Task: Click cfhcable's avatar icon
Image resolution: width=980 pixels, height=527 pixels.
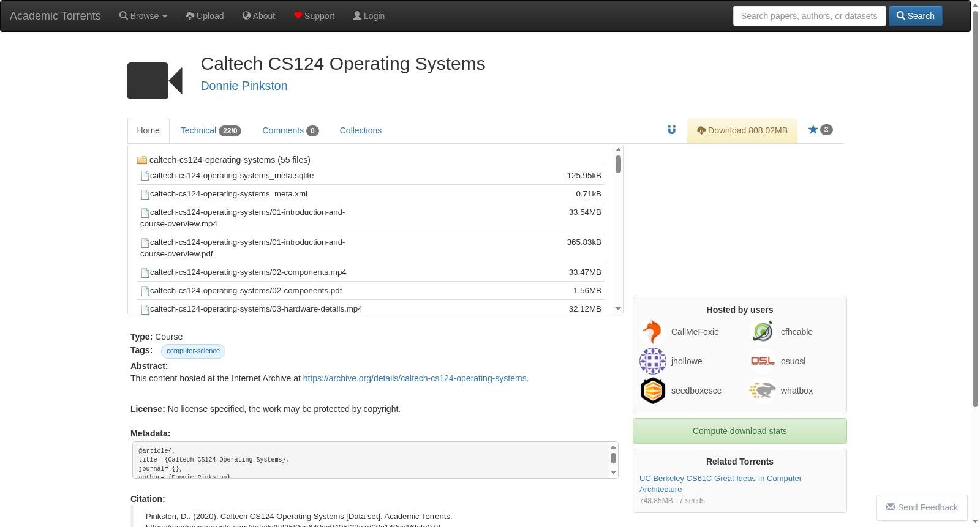Action: [x=763, y=332]
